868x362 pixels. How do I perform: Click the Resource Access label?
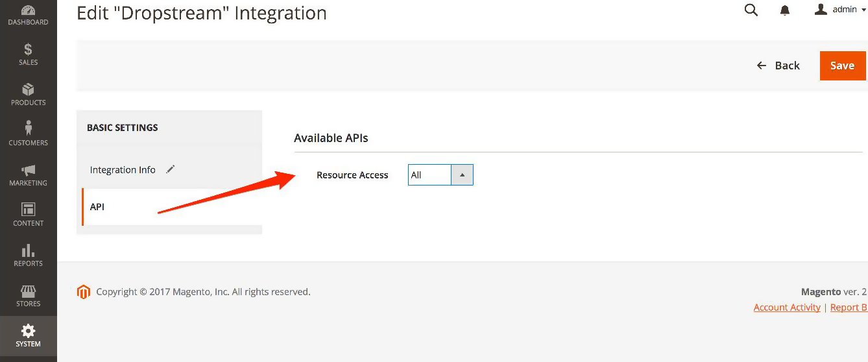coord(352,175)
